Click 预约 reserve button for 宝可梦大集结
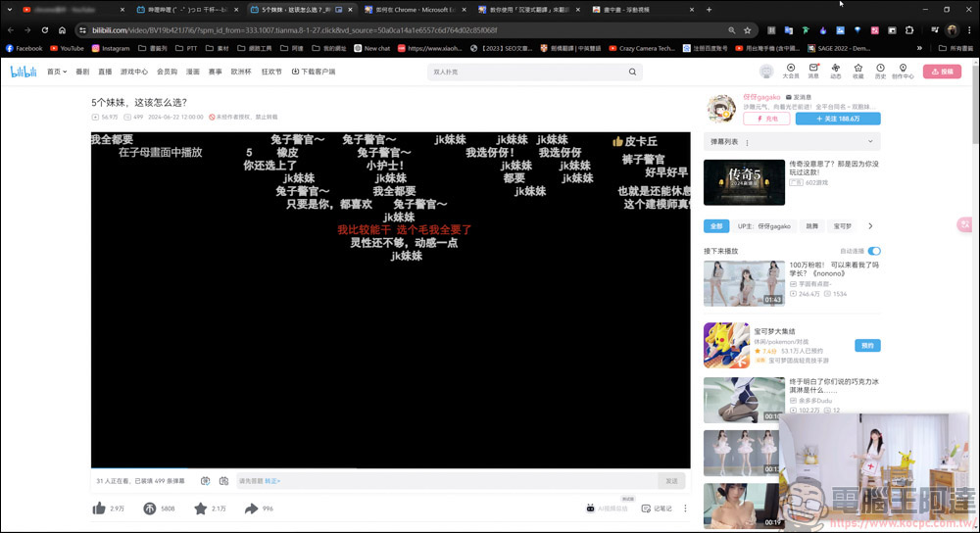The height and width of the screenshot is (533, 980). coord(867,346)
